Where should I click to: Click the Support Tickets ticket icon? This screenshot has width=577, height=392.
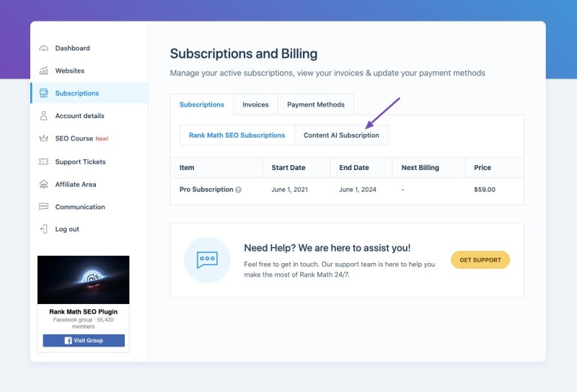(43, 162)
